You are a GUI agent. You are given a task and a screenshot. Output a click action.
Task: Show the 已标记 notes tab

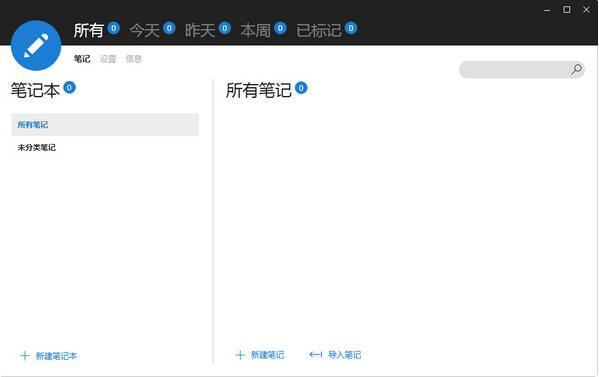click(319, 31)
